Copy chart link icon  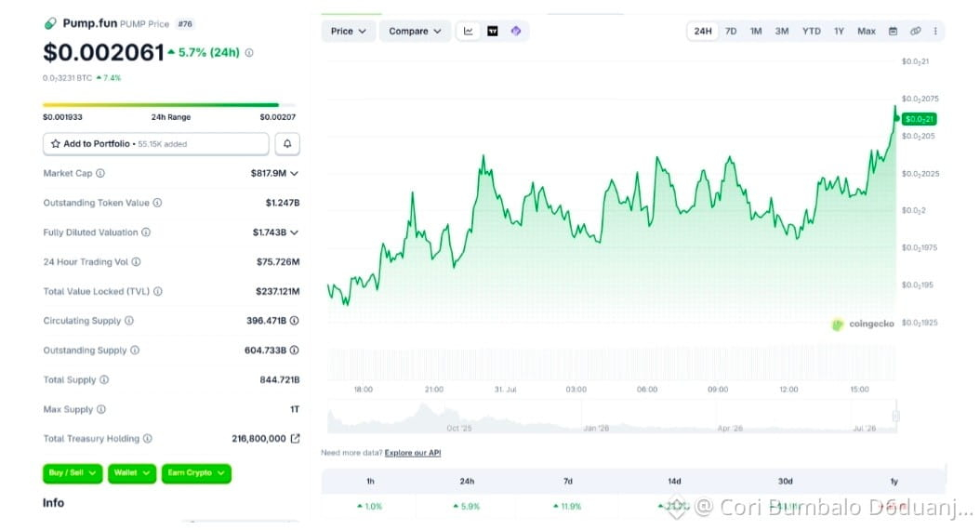click(916, 32)
